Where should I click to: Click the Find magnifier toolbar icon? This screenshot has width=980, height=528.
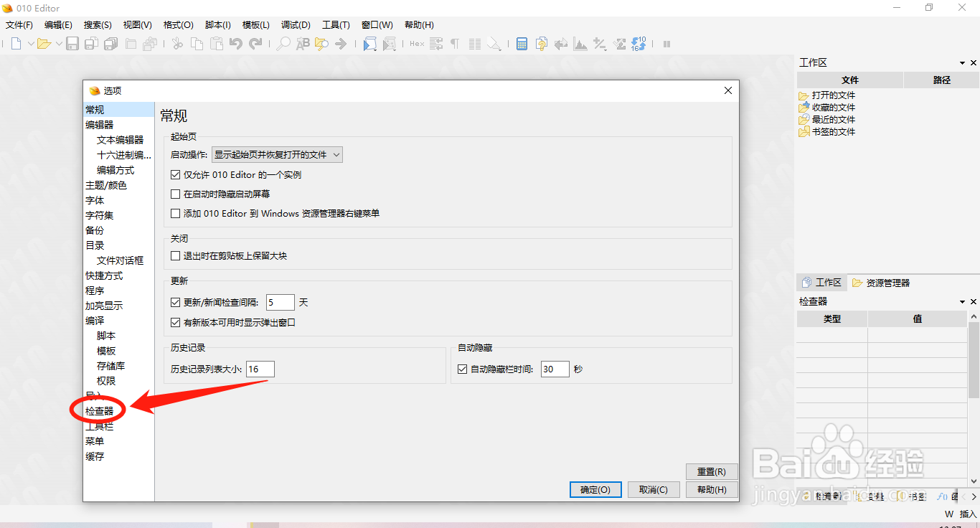pos(284,44)
